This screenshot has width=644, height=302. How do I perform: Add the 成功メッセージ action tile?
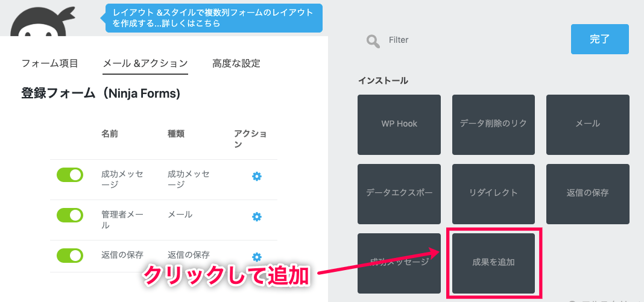(x=399, y=263)
